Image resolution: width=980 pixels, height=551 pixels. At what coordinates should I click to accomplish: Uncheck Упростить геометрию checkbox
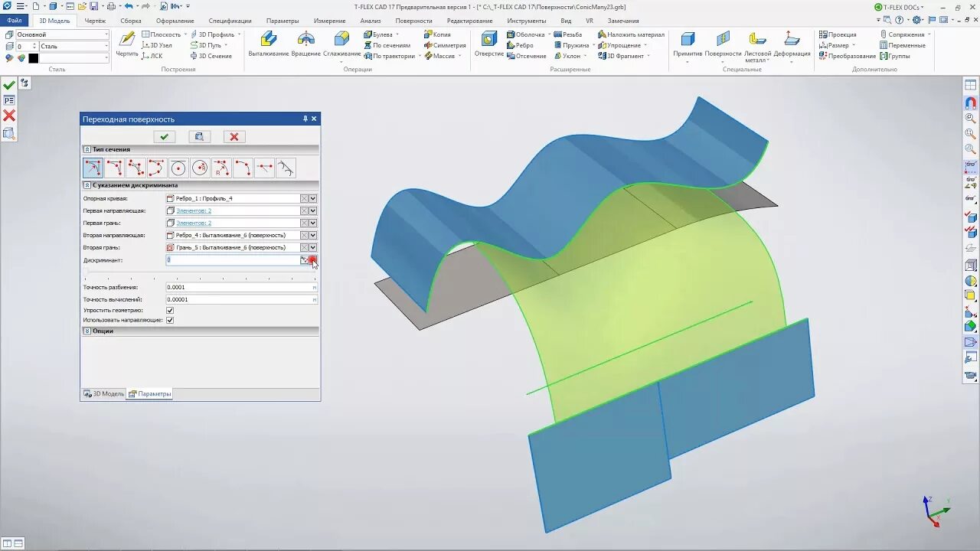click(x=170, y=310)
